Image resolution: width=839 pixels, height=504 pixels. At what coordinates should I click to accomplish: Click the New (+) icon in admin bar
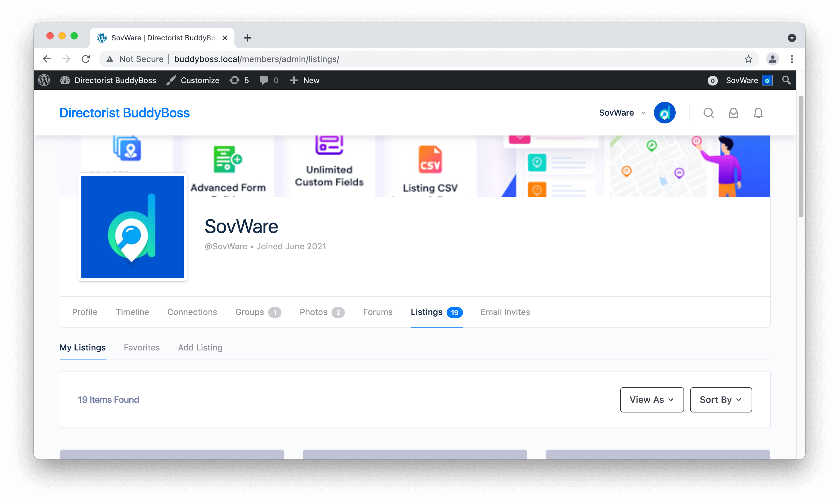point(294,80)
